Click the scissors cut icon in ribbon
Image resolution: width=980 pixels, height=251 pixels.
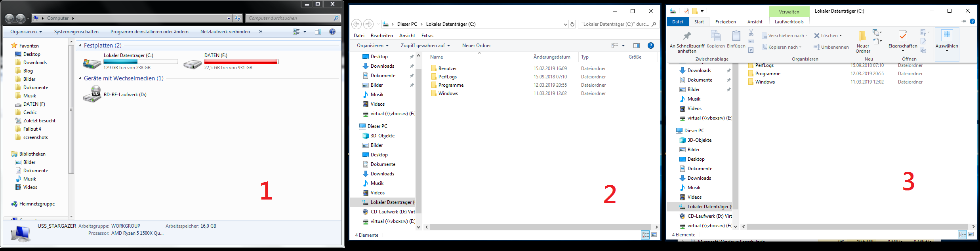(751, 33)
